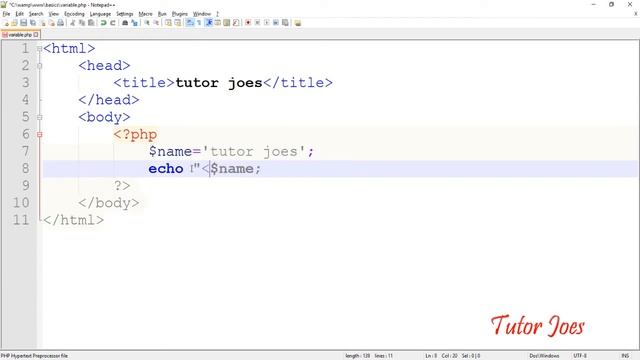Toggle Word wrap in the toolbar
The height and width of the screenshot is (360, 640).
[190, 23]
